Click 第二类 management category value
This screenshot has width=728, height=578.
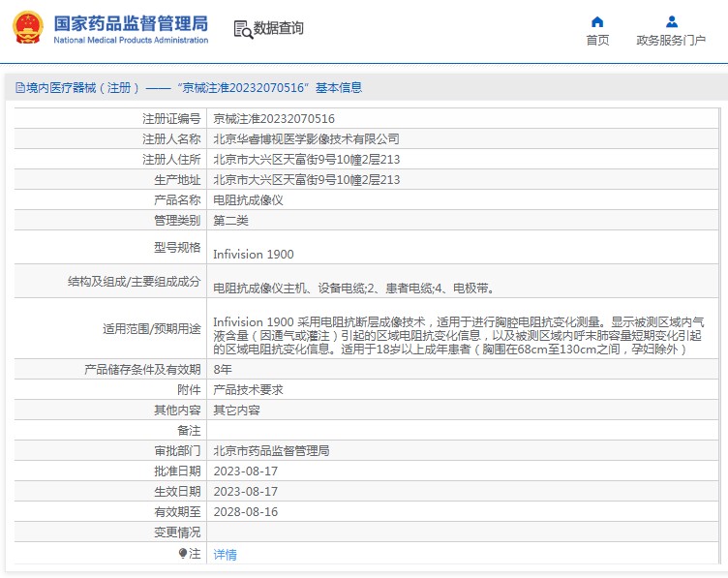pyautogui.click(x=230, y=221)
